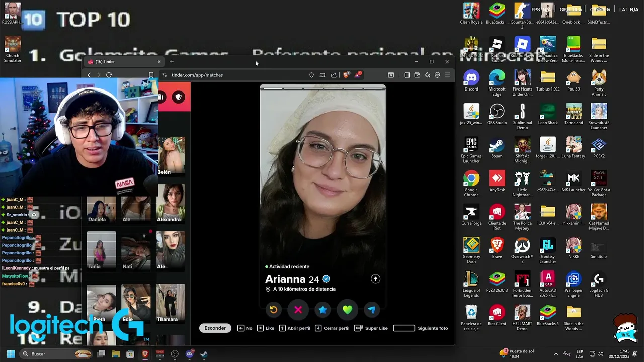Open Arianna's profile with the up arrow
644x362 pixels.
coord(375,279)
